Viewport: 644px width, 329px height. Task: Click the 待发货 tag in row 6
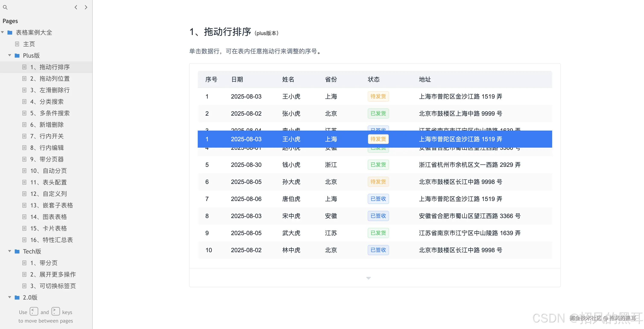coord(378,182)
